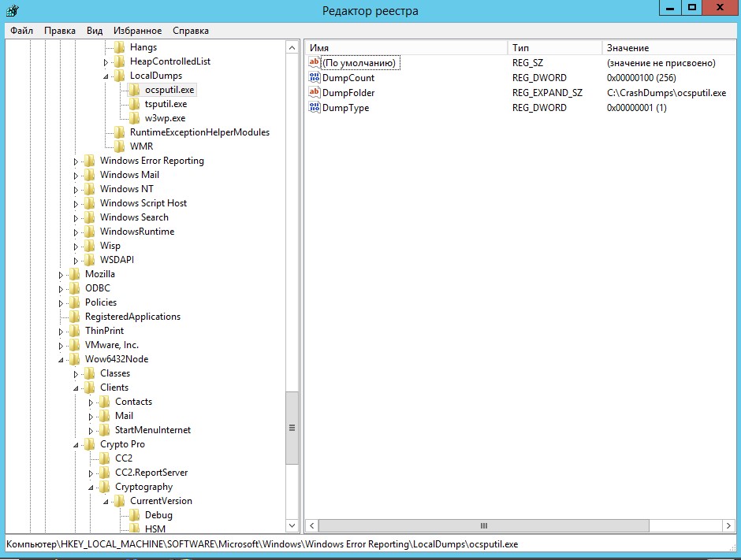
Task: Click the (По умолчанию) string value icon
Action: [x=315, y=62]
